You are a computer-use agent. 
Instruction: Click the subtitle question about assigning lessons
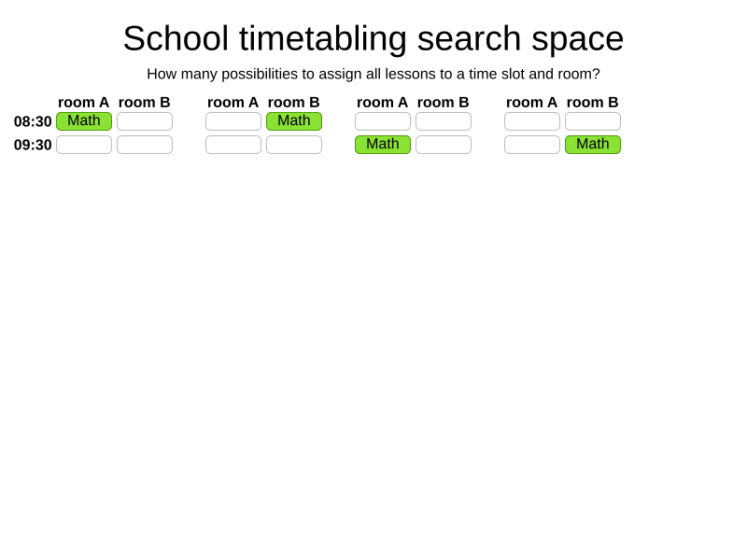pos(373,74)
